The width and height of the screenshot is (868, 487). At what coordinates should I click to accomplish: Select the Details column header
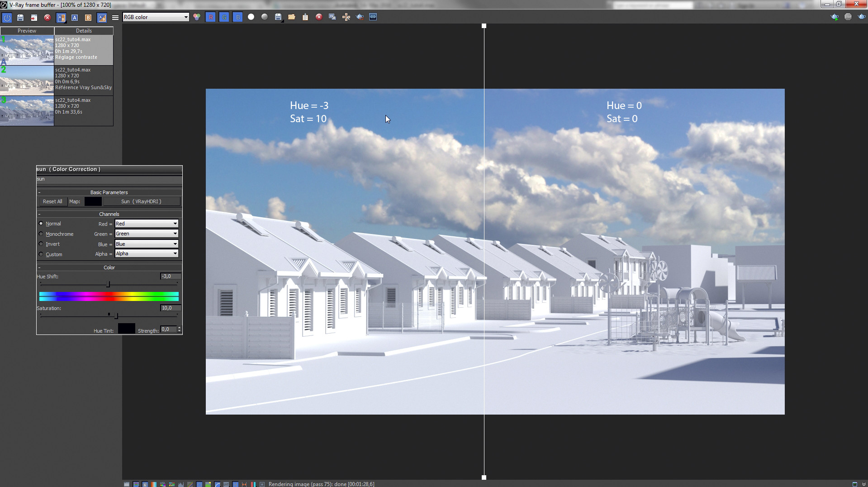(84, 31)
